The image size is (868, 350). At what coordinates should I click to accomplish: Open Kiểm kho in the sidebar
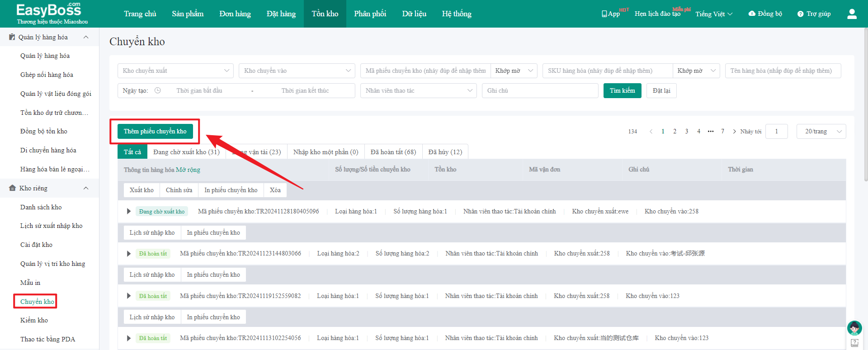pos(34,320)
